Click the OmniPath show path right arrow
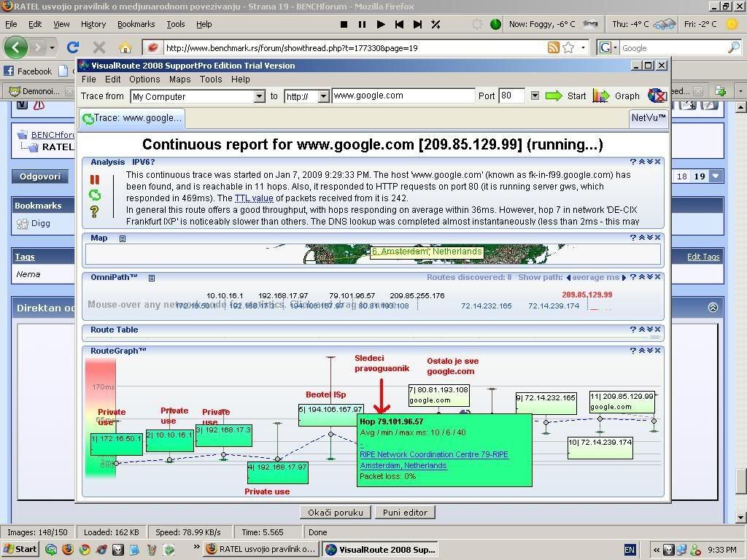The width and height of the screenshot is (747, 560). click(x=624, y=278)
